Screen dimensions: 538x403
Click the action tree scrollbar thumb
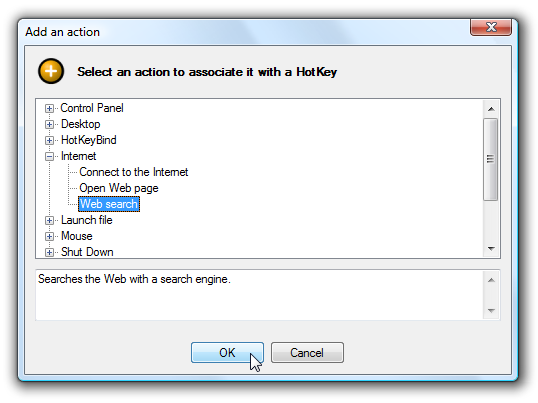click(491, 159)
